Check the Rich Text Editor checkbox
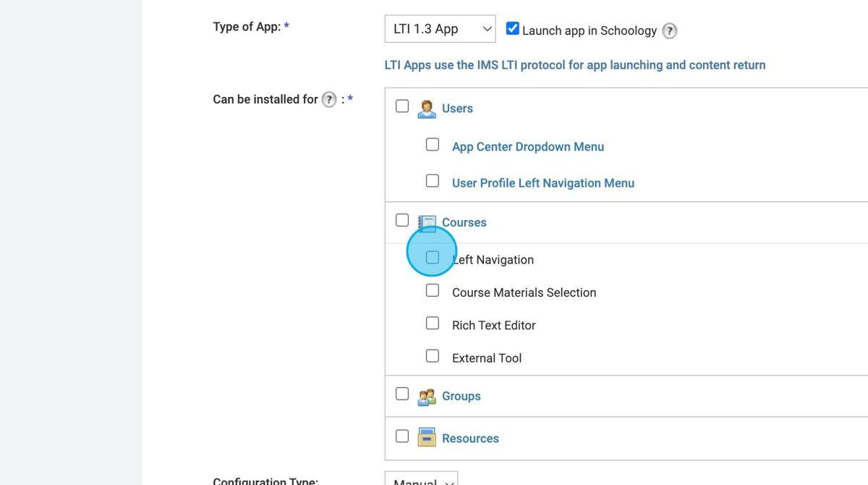Viewport: 868px width, 485px height. [433, 322]
